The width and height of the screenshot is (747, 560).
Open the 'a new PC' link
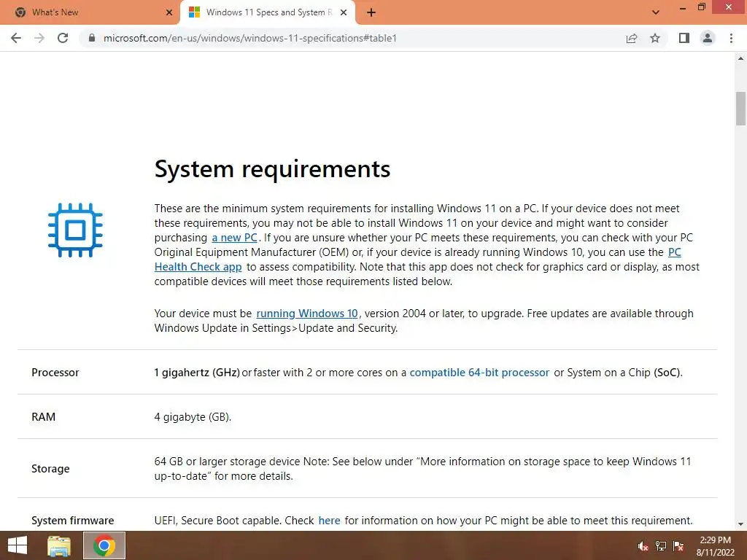click(234, 238)
